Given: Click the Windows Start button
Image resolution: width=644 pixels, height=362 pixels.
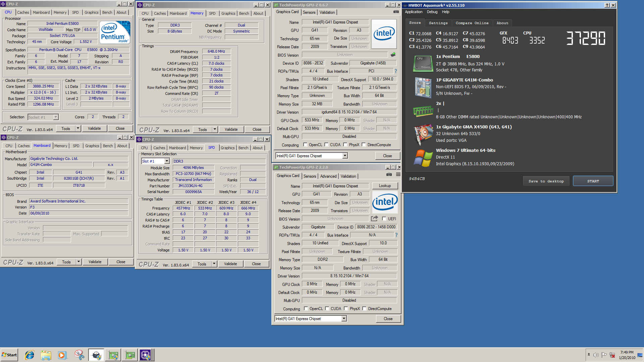Looking at the screenshot, I should pos(9,355).
